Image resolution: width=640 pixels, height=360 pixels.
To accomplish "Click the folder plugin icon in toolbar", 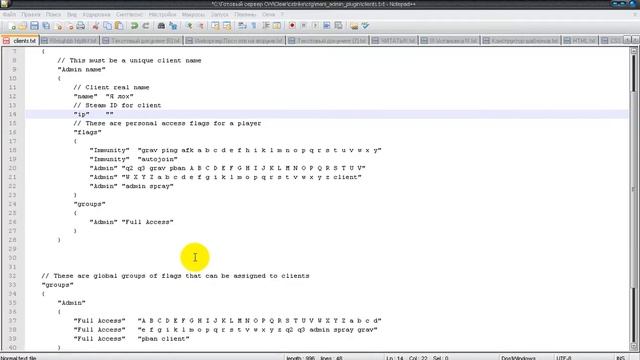I will [354, 26].
